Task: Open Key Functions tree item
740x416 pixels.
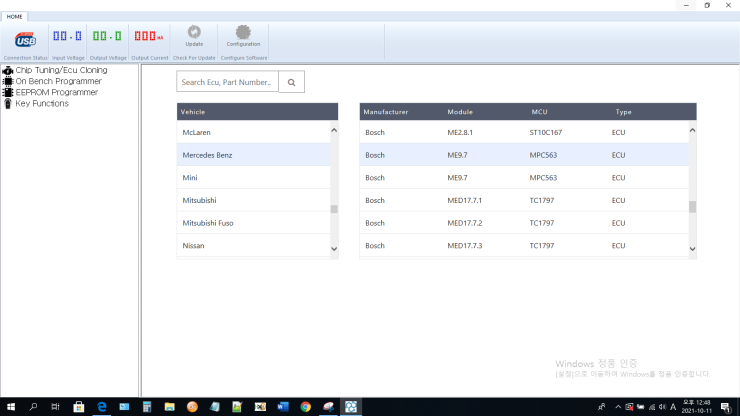Action: point(42,103)
